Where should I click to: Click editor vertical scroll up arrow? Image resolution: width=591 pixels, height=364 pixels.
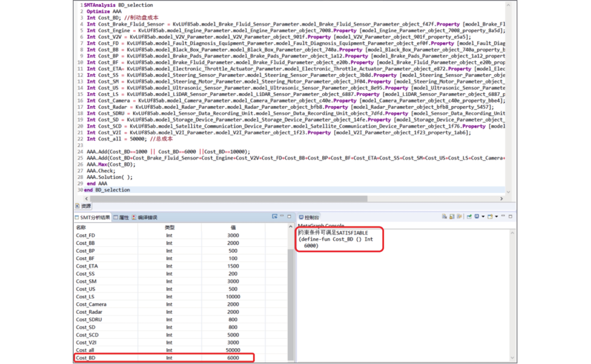tap(508, 5)
